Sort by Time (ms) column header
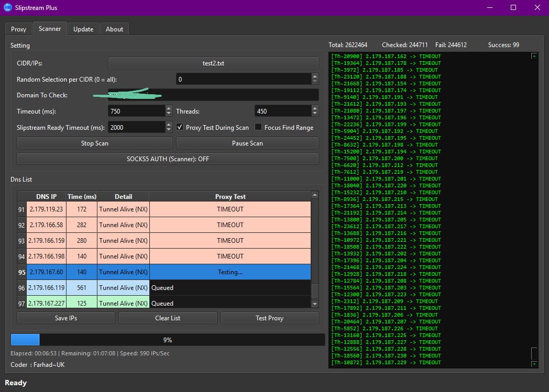 click(x=82, y=197)
